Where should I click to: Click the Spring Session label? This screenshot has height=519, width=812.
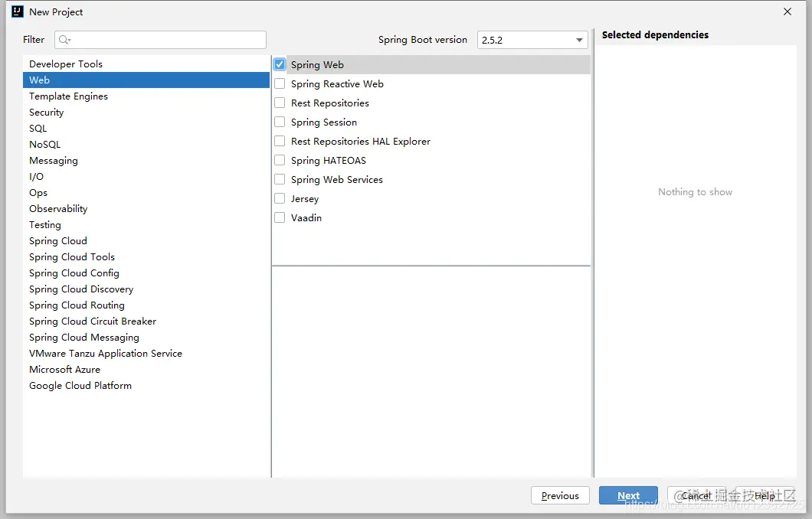tap(324, 122)
